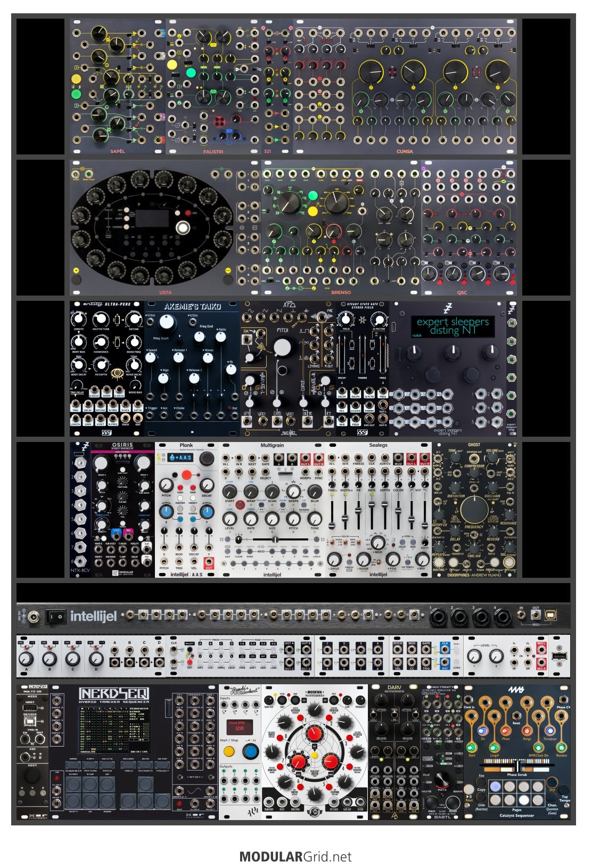Click the blue V/OCT jack on Osiris

tap(116, 535)
